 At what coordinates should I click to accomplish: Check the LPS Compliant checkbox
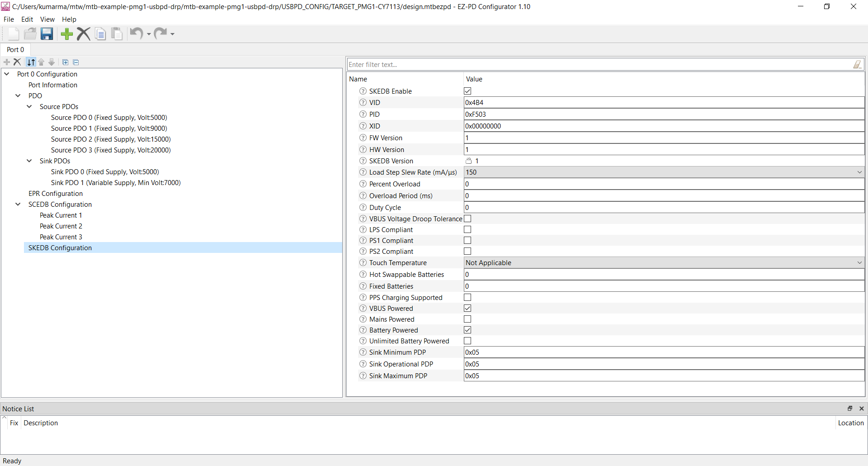point(467,229)
